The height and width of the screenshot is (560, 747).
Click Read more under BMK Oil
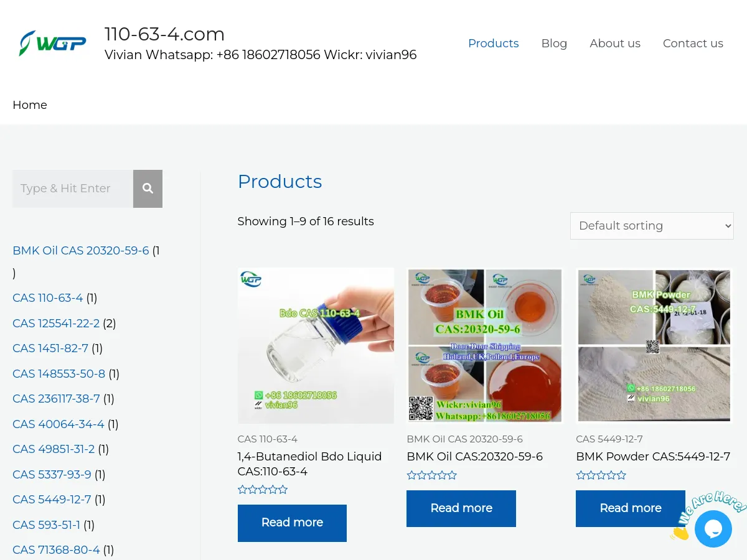tap(461, 508)
